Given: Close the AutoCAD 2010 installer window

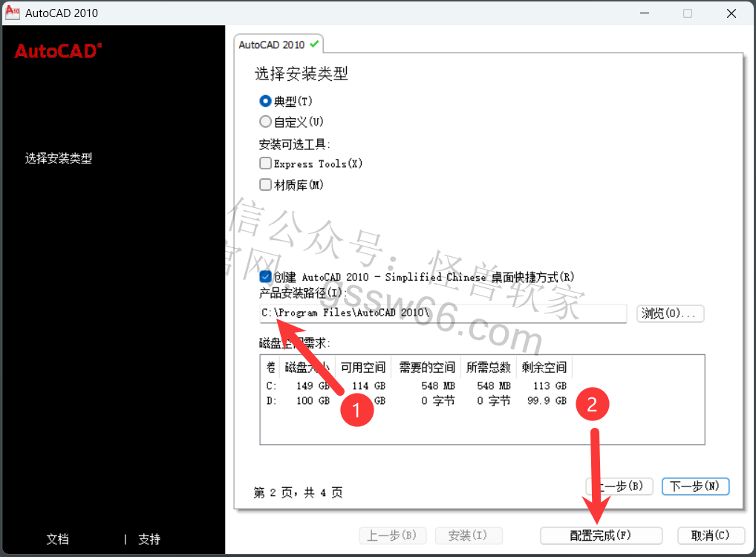Looking at the screenshot, I should coord(731,13).
